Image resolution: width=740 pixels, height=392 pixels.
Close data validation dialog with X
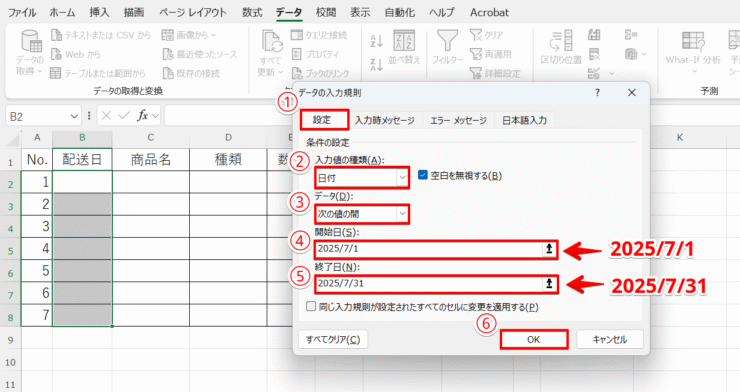631,93
